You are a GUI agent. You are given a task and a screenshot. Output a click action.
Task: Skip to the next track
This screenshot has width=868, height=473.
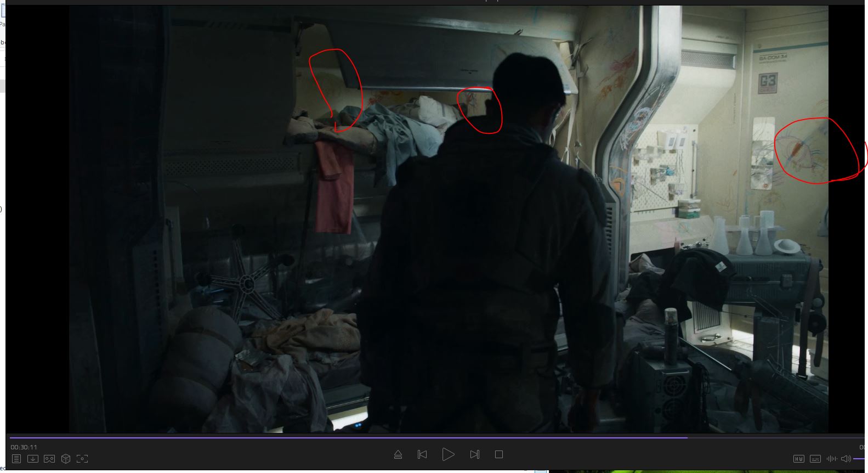[x=475, y=454]
